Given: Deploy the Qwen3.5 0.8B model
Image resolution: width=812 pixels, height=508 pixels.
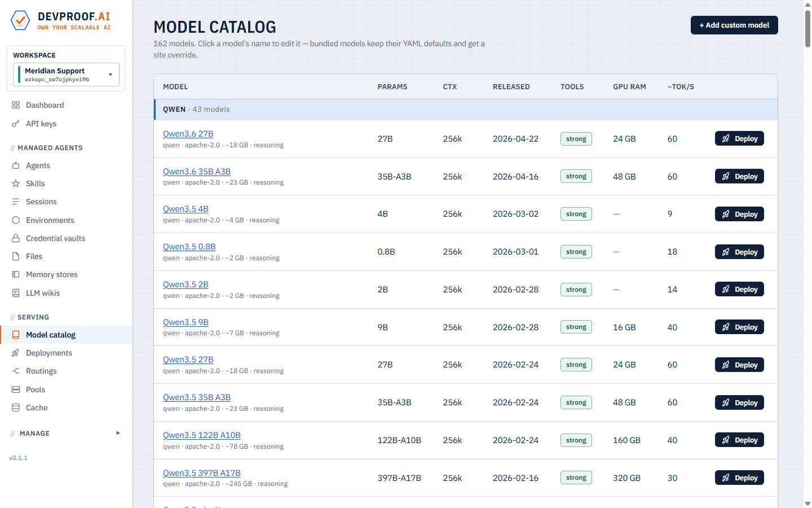Looking at the screenshot, I should tap(739, 252).
